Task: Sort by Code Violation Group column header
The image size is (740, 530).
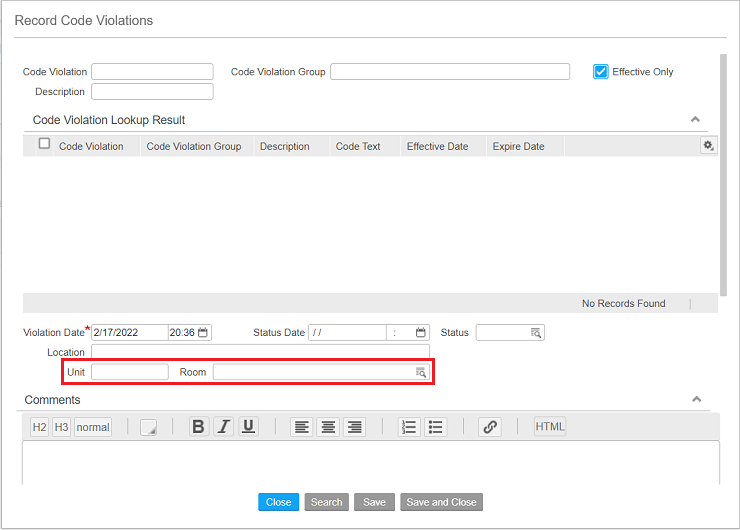Action: pos(194,146)
